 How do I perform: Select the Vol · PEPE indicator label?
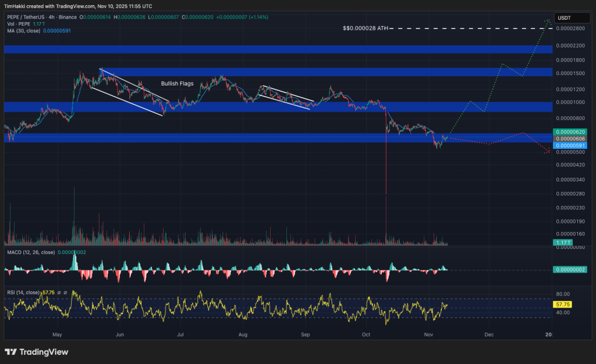tap(19, 24)
